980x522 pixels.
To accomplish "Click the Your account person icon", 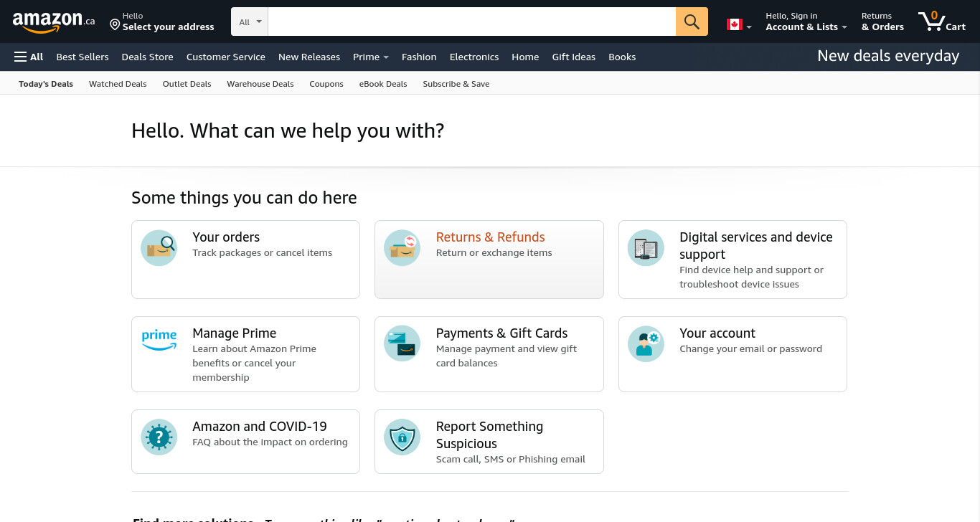I will click(x=646, y=344).
